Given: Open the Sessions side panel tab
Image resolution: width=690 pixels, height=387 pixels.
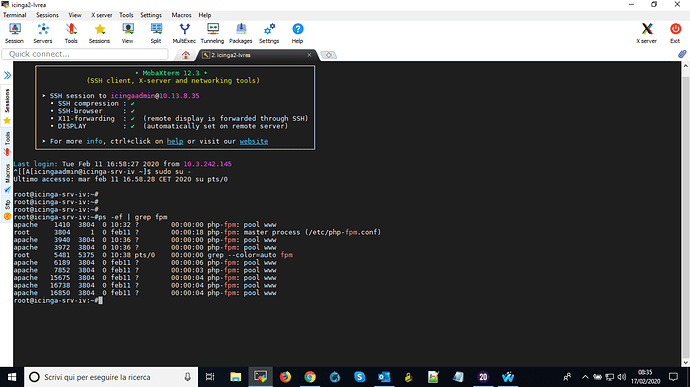Looking at the screenshot, I should (7, 106).
